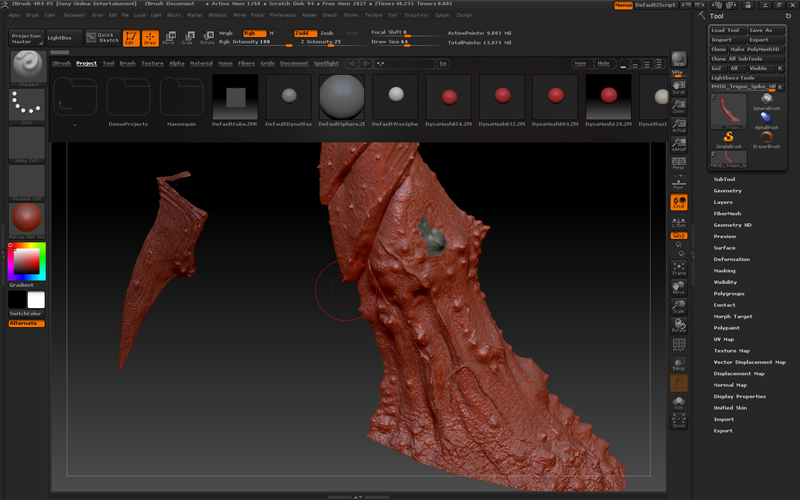
Task: Toggle Persp perspective view
Action: [679, 163]
